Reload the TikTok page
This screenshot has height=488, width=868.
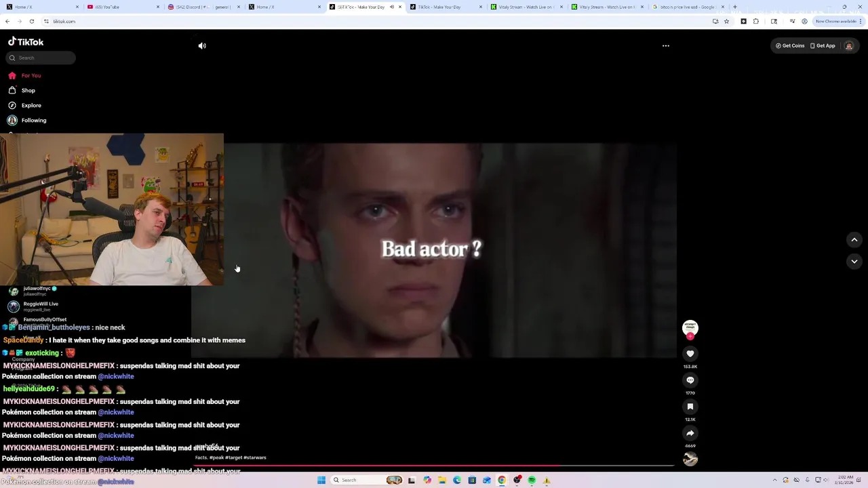[x=31, y=21]
